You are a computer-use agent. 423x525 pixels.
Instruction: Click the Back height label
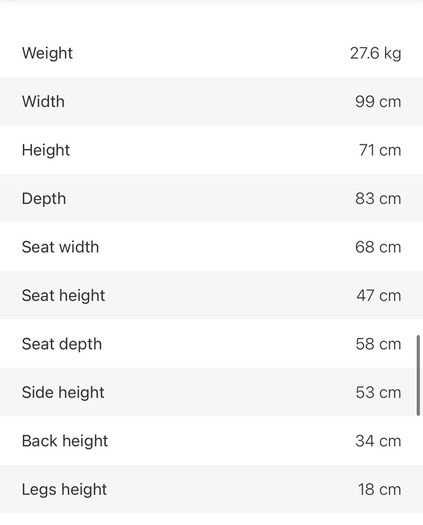click(65, 441)
